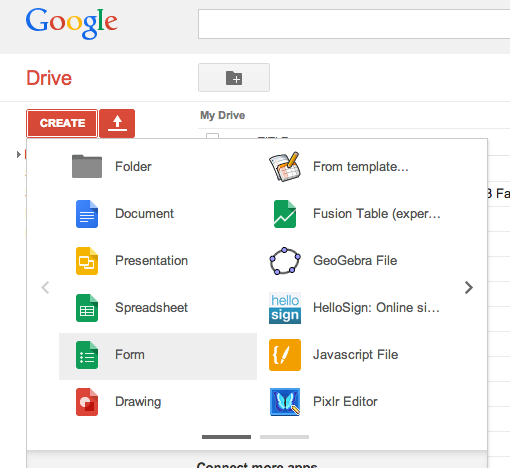
Task: Select the first page indicator bar
Action: coord(226,437)
